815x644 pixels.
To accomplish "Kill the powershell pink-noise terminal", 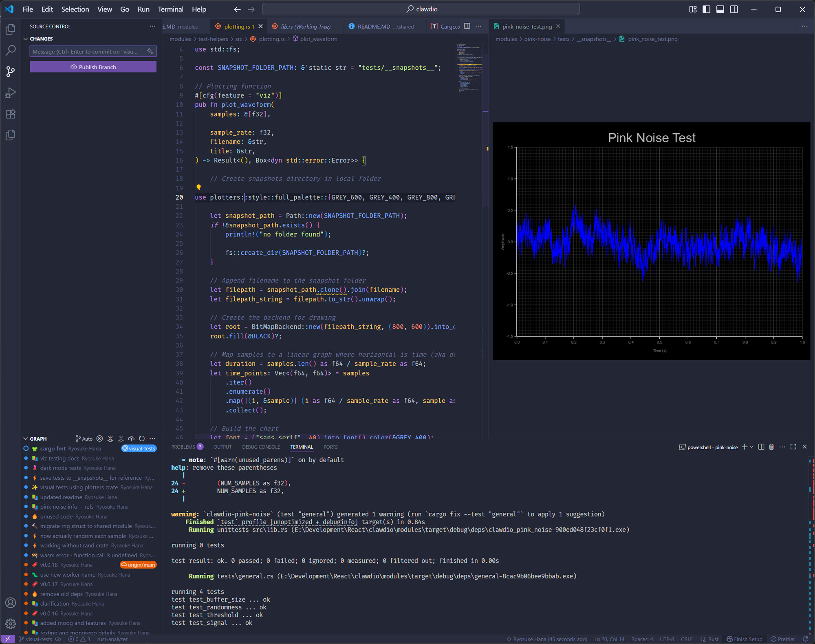I will [x=771, y=447].
